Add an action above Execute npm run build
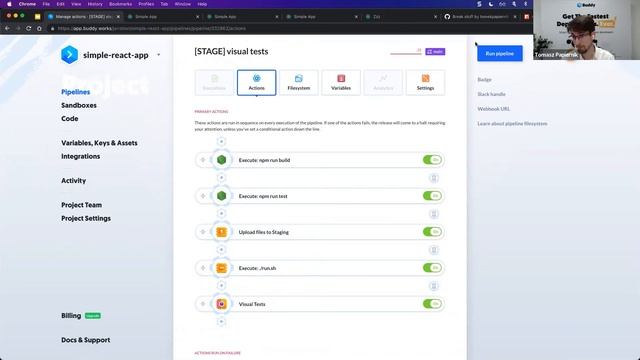 (x=221, y=142)
